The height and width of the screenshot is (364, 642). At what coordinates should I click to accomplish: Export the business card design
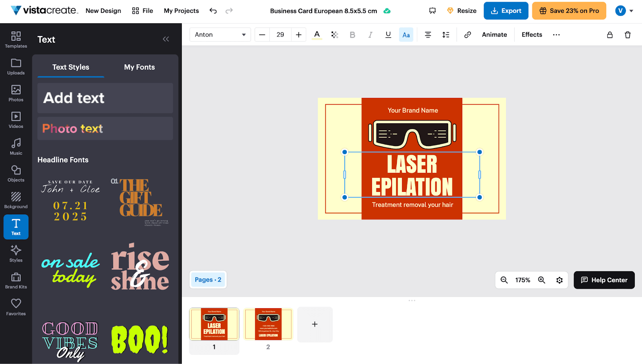506,11
